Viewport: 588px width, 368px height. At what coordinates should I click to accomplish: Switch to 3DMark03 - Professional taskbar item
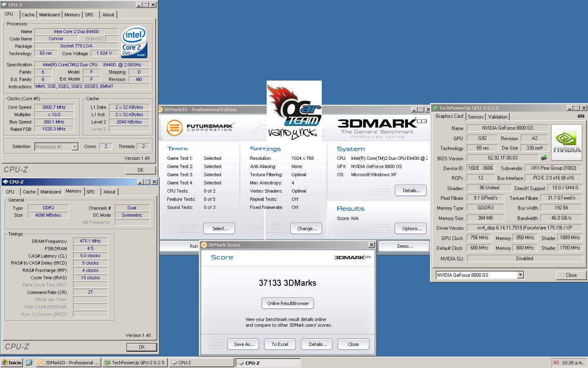point(68,363)
